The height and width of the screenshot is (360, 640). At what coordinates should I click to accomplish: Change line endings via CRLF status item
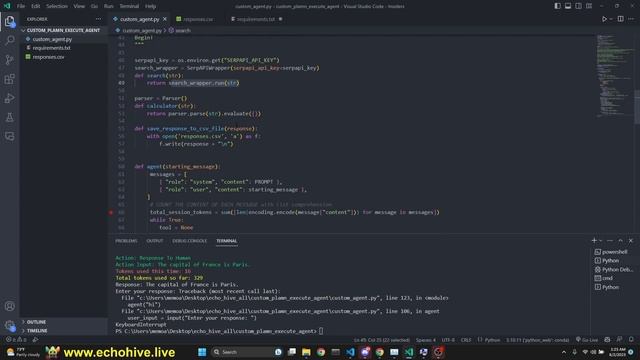pos(466,340)
